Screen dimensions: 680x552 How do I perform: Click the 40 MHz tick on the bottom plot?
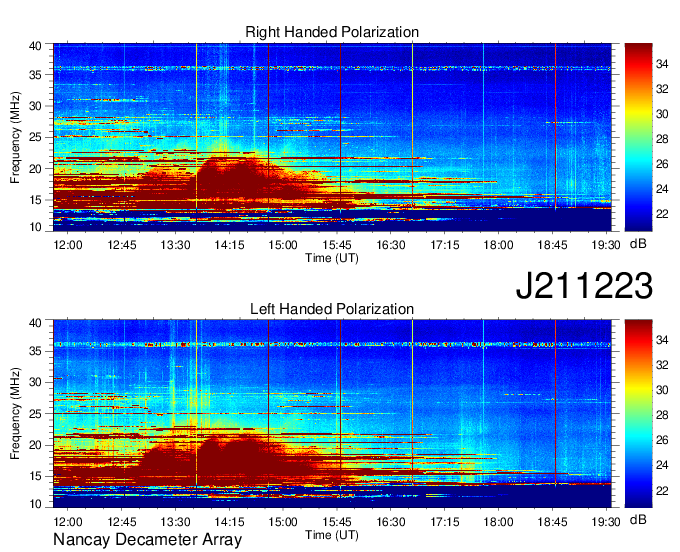pos(35,323)
